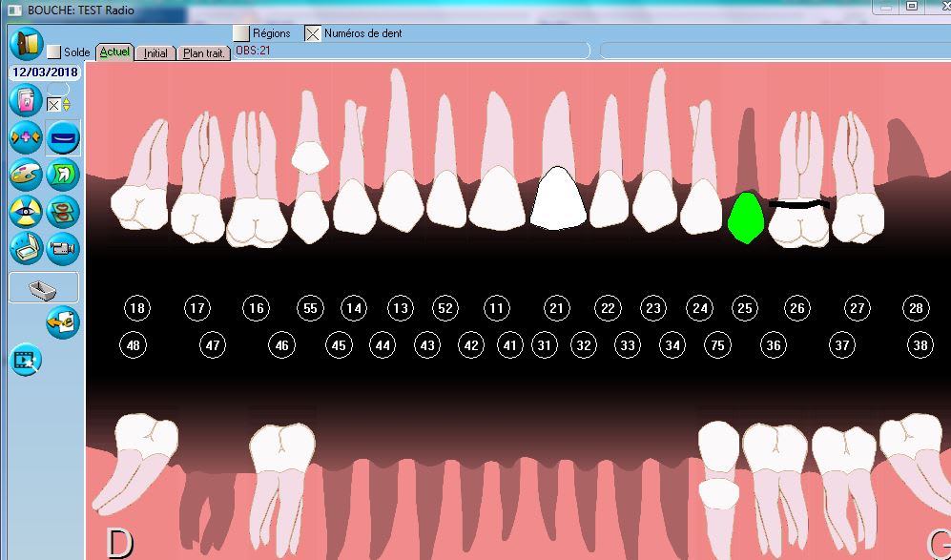Screen dimensions: 951x560
Task: Click the 12/03/2018 date field
Action: tap(44, 73)
